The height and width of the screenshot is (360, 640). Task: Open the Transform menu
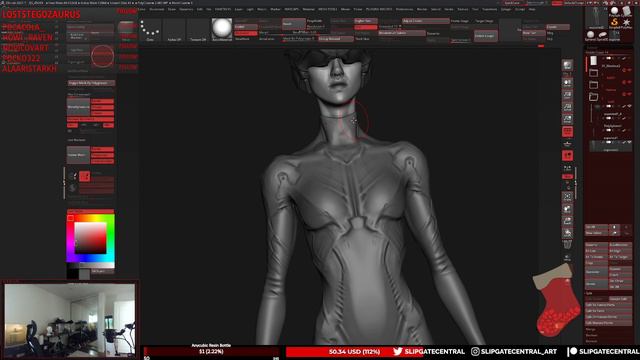pos(489,9)
